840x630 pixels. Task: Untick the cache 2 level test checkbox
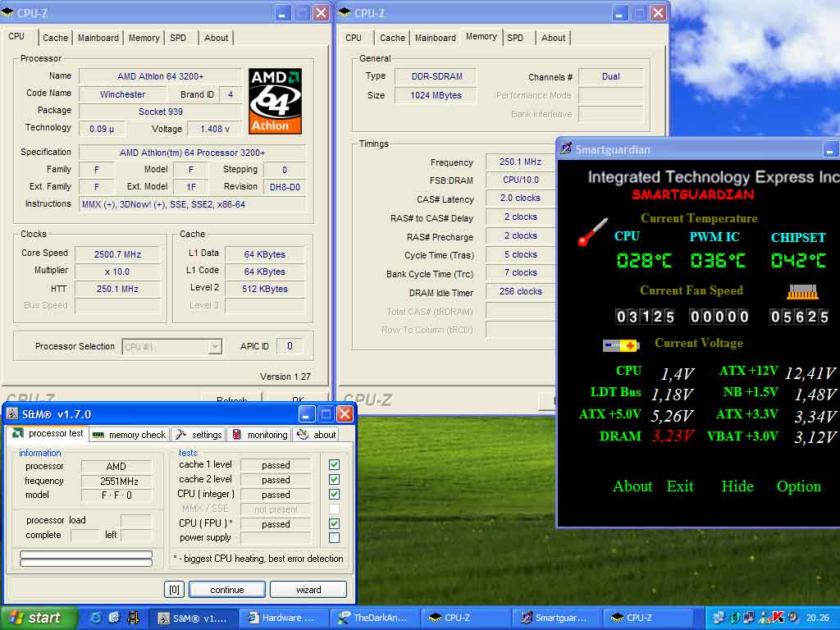coord(335,479)
